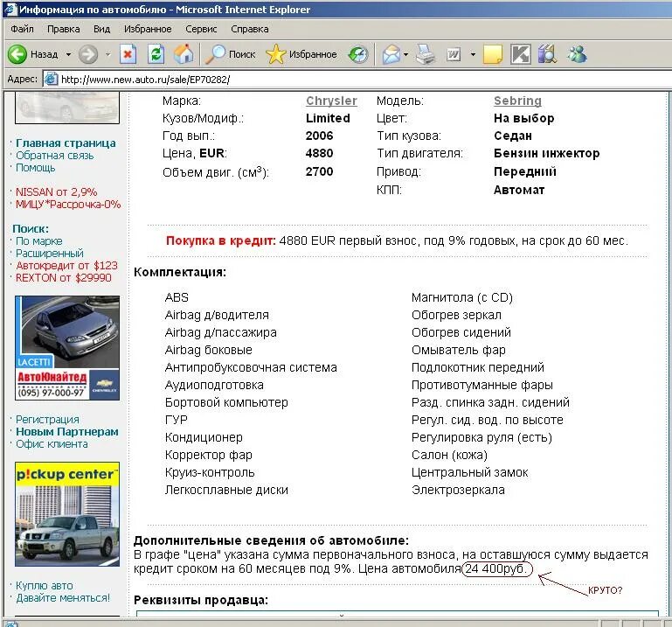Open History clock icon
This screenshot has height=627, width=672.
click(358, 54)
